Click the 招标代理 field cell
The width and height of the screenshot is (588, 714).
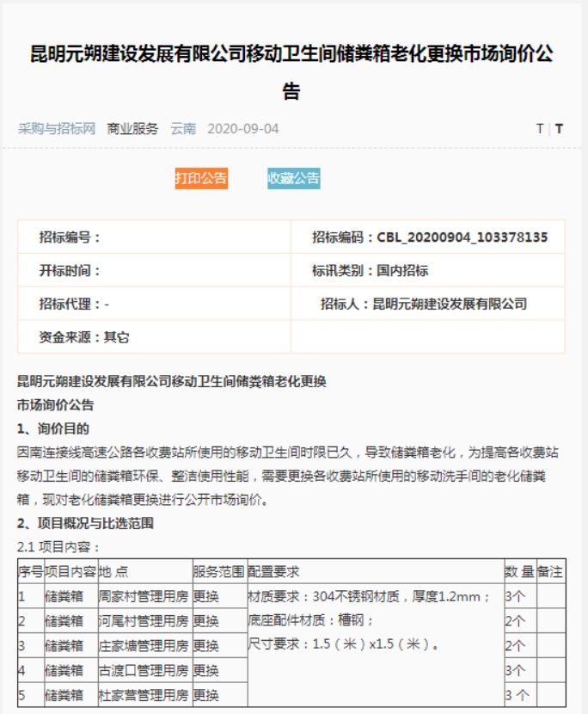tap(154, 304)
